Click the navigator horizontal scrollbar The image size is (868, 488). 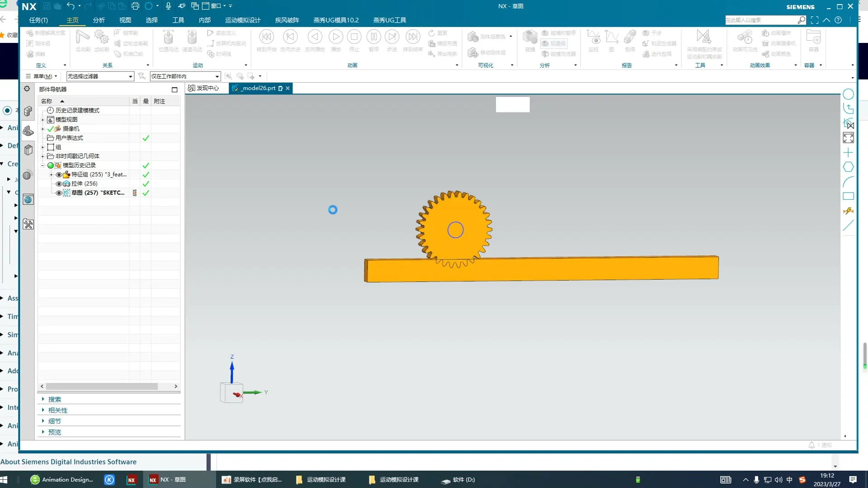coord(102,386)
